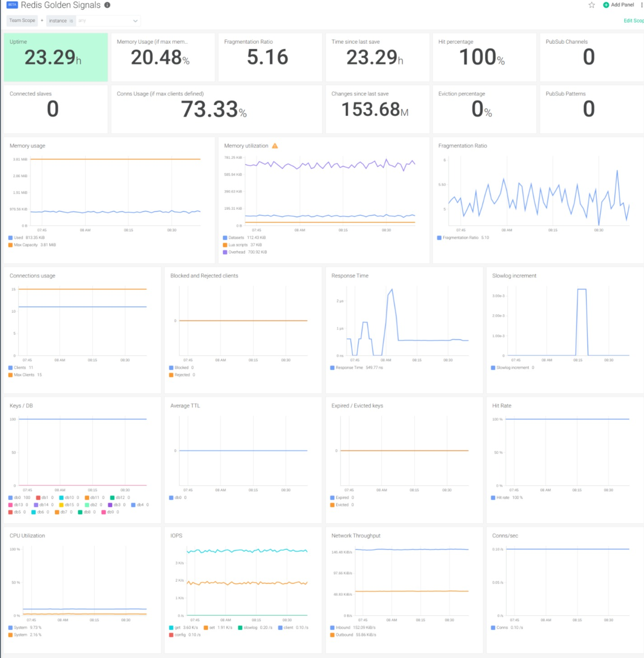Image resolution: width=644 pixels, height=658 pixels.
Task: Click the warning icon on Memory utilization
Action: click(x=275, y=146)
